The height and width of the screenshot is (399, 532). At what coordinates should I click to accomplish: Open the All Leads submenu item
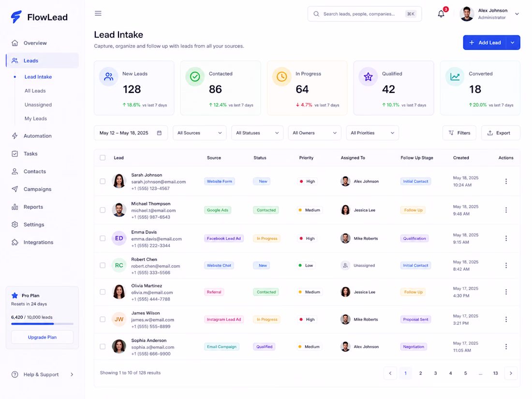[x=35, y=90]
